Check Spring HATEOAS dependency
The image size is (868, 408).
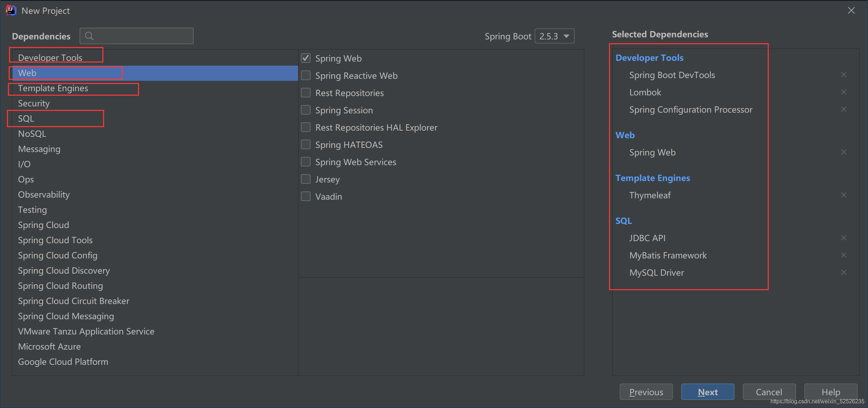tap(306, 144)
